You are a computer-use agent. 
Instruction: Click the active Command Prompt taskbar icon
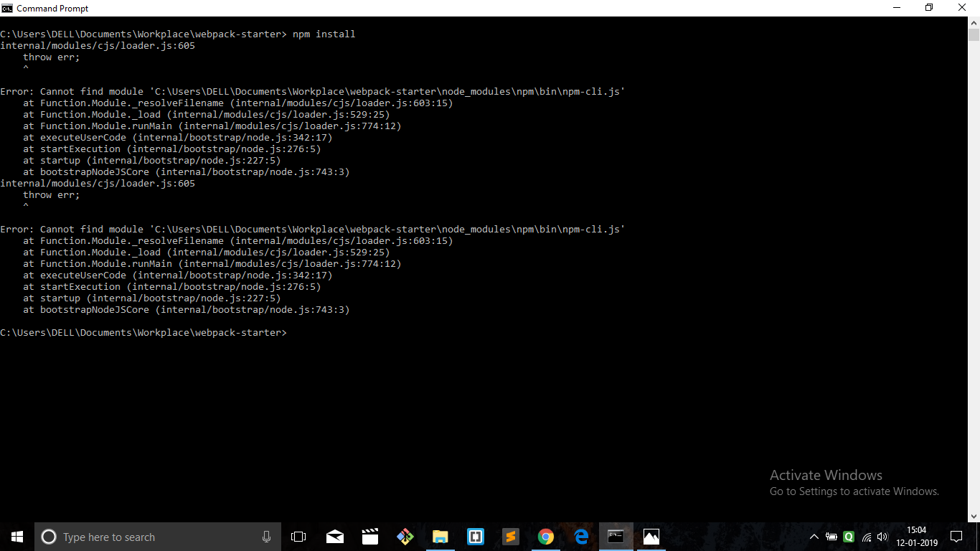[616, 537]
